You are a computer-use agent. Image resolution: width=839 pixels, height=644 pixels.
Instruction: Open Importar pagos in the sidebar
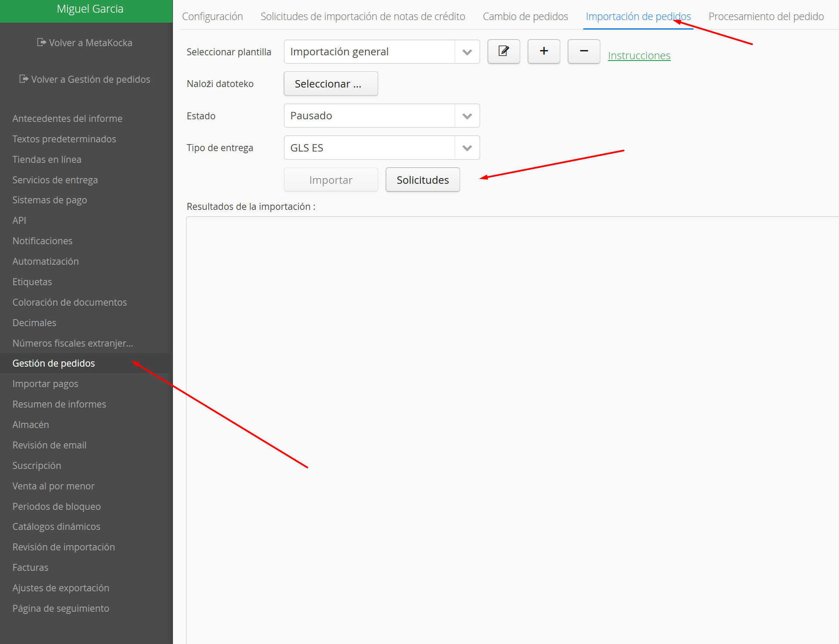point(45,384)
